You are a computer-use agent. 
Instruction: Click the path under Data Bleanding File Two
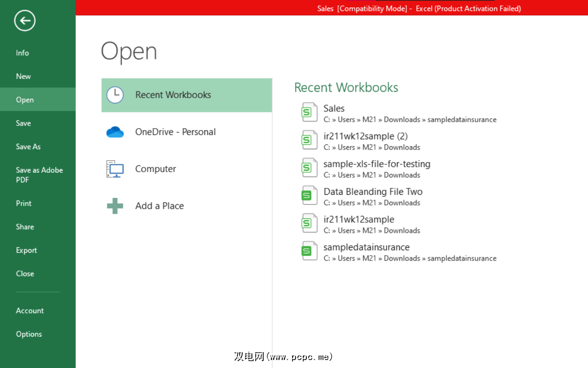372,203
